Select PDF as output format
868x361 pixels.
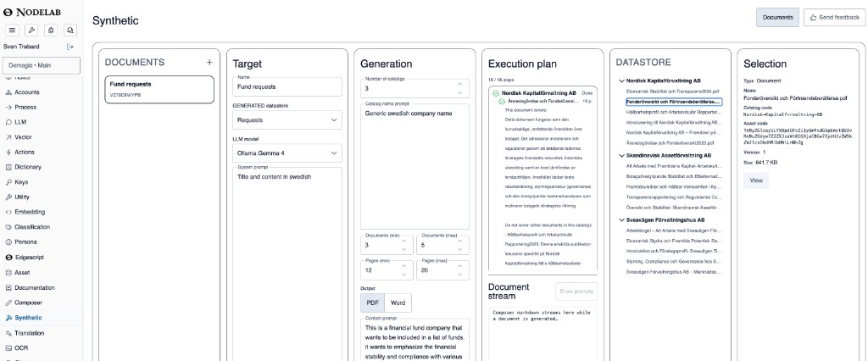coord(373,303)
